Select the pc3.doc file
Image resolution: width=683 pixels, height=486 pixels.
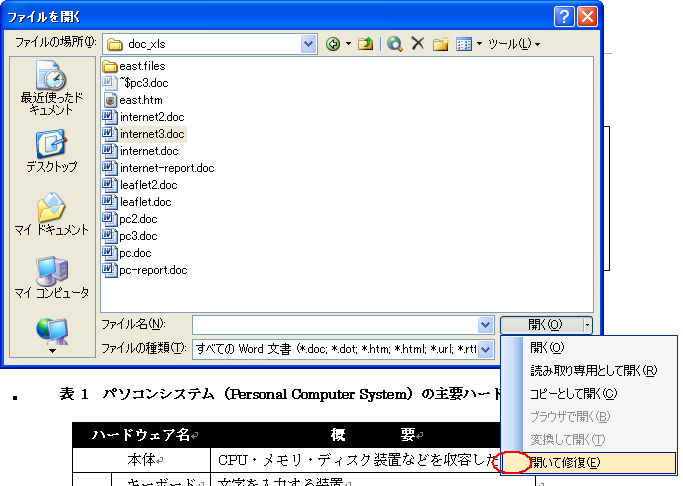(130, 236)
